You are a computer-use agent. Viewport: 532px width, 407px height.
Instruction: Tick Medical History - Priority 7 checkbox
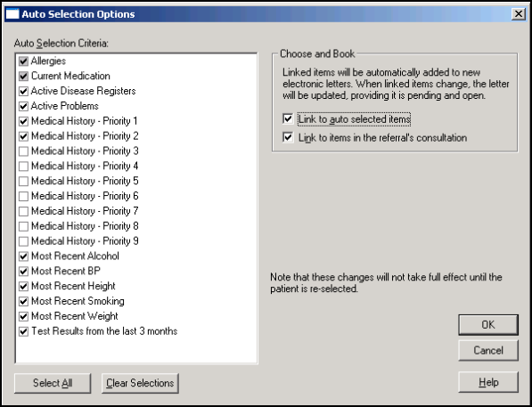(23, 211)
